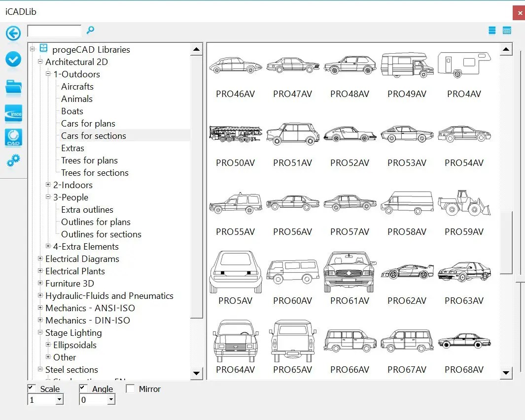Expand the 2-Indoors node

click(48, 184)
